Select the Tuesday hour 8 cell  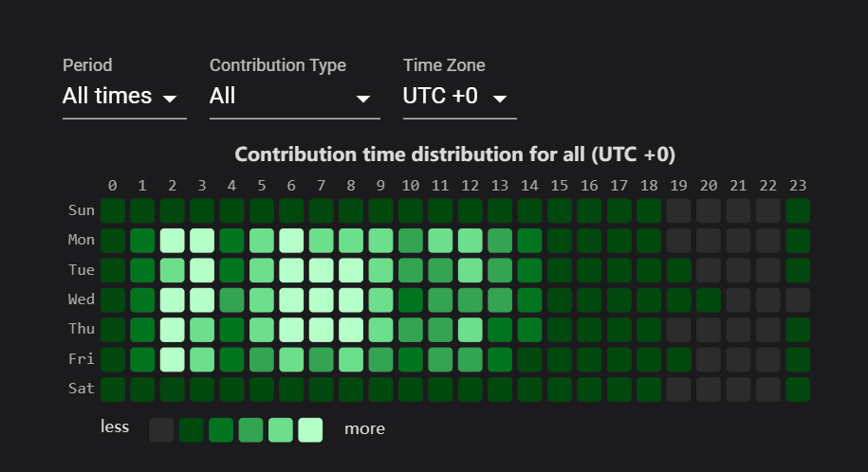pyautogui.click(x=351, y=270)
